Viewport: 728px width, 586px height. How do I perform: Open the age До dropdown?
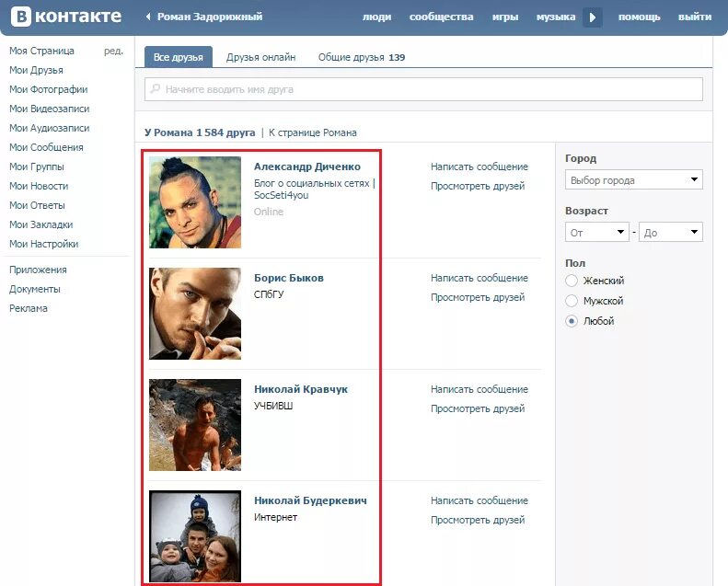tap(671, 232)
